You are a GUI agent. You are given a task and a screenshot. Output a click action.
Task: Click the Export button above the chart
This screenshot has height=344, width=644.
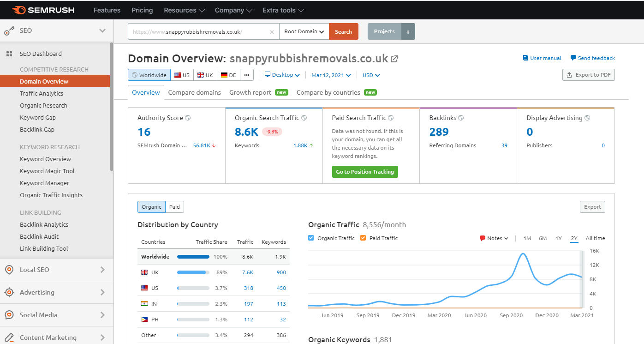[x=592, y=207]
